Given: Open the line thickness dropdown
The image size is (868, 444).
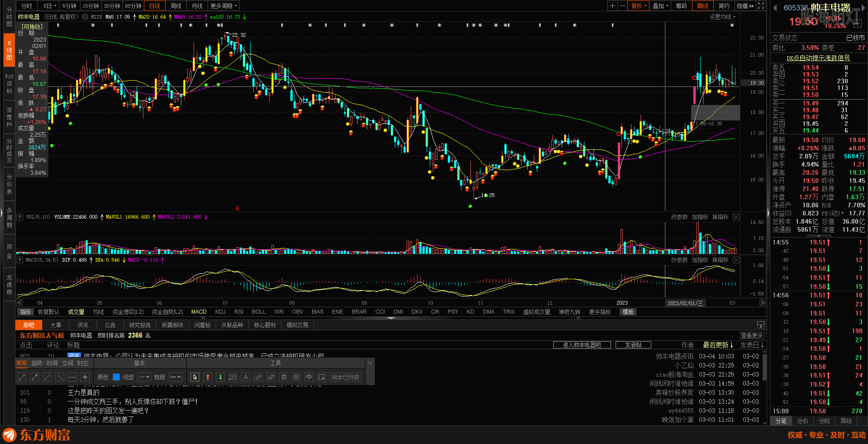Looking at the screenshot, I should click(175, 377).
